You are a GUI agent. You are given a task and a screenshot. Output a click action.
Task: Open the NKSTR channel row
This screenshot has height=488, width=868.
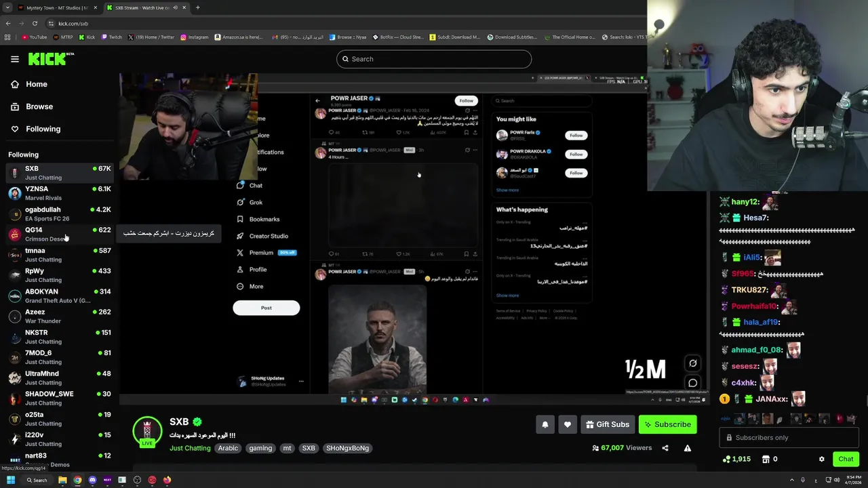click(60, 337)
